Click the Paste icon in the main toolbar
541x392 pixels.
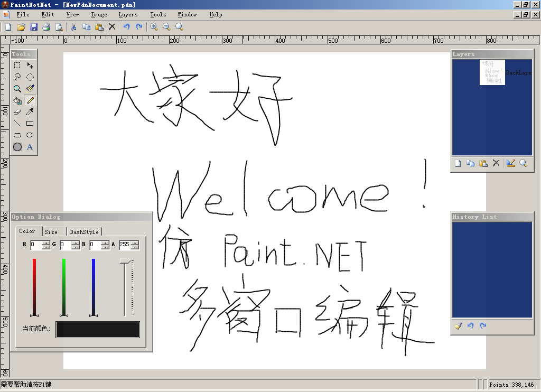pos(99,27)
